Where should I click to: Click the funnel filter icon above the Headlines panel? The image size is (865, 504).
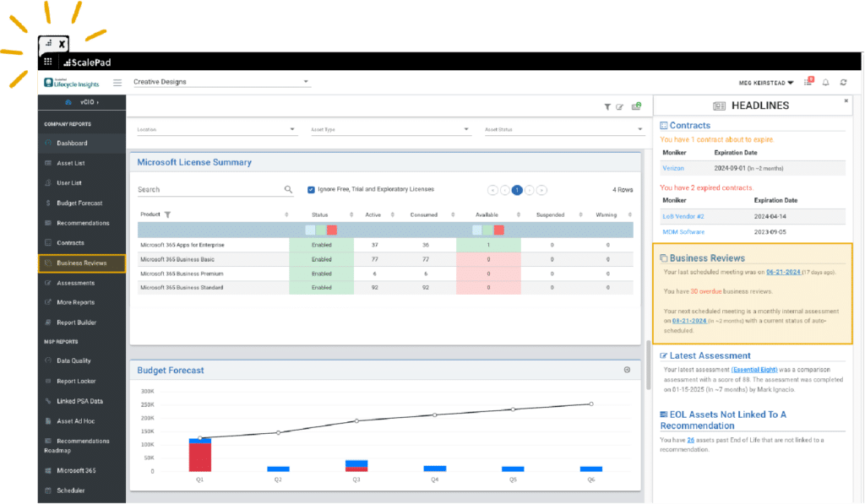(607, 106)
